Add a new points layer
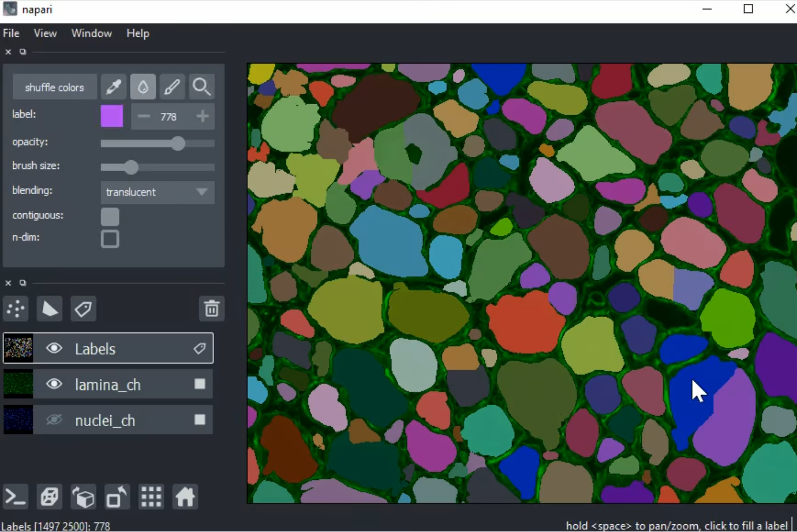The image size is (797, 532). [16, 309]
